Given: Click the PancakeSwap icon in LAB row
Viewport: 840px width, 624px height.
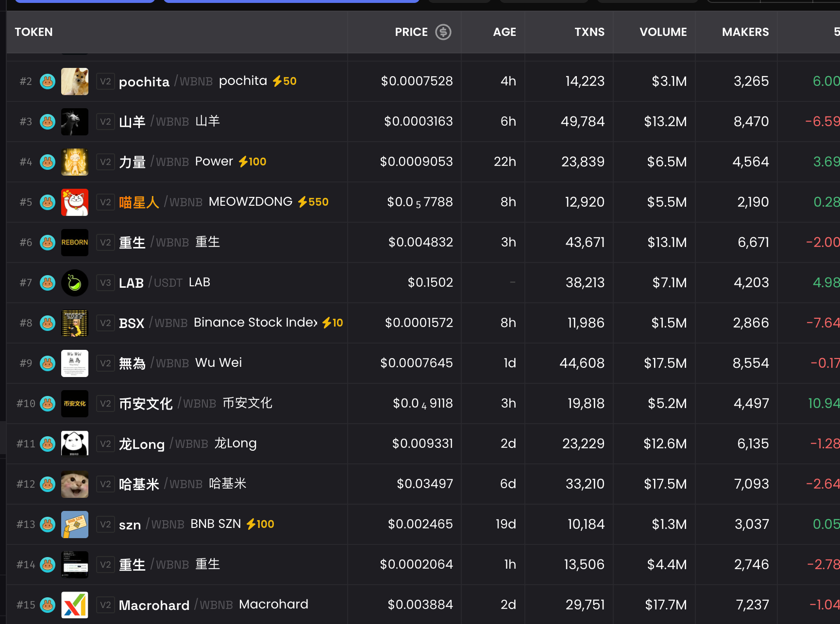Looking at the screenshot, I should point(48,282).
